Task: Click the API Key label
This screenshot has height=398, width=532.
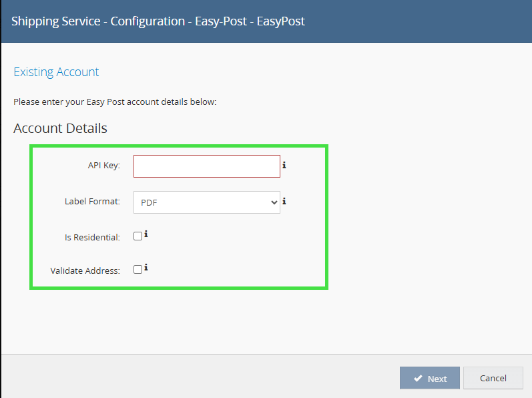Action: (x=104, y=165)
